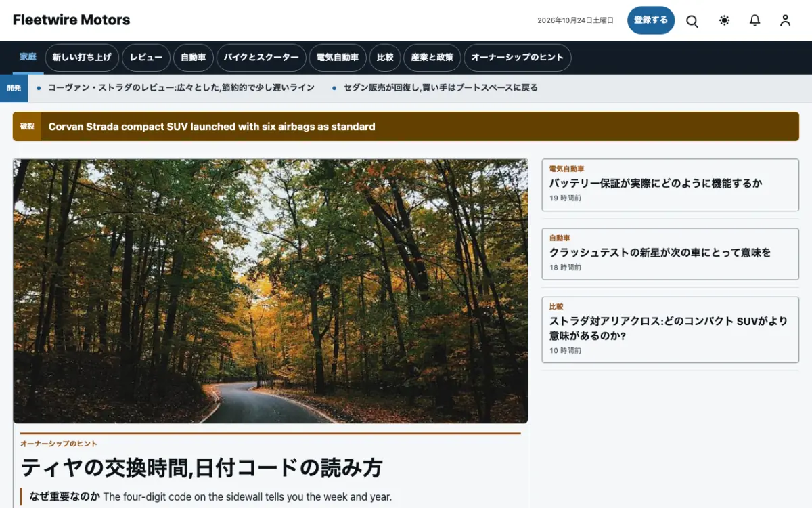The width and height of the screenshot is (812, 508).
Task: Click the 19 時間前 timestamp
Action: [565, 198]
